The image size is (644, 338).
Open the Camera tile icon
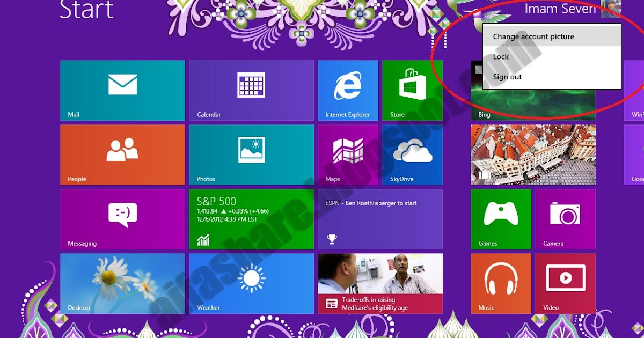(x=565, y=214)
